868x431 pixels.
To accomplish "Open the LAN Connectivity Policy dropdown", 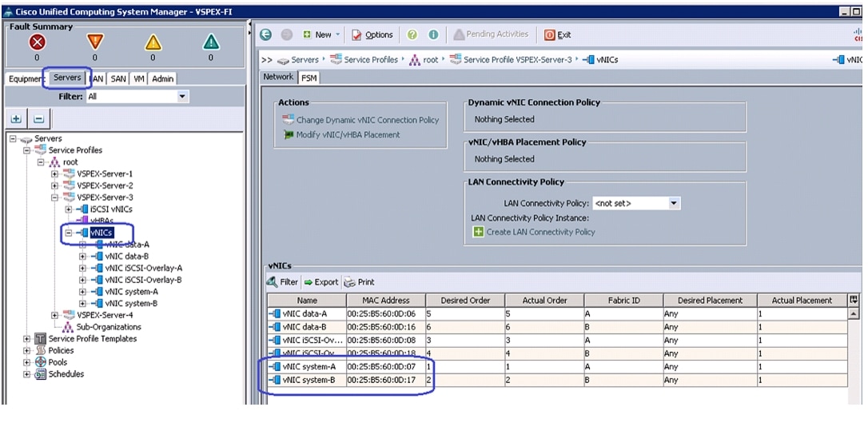I will coord(674,204).
